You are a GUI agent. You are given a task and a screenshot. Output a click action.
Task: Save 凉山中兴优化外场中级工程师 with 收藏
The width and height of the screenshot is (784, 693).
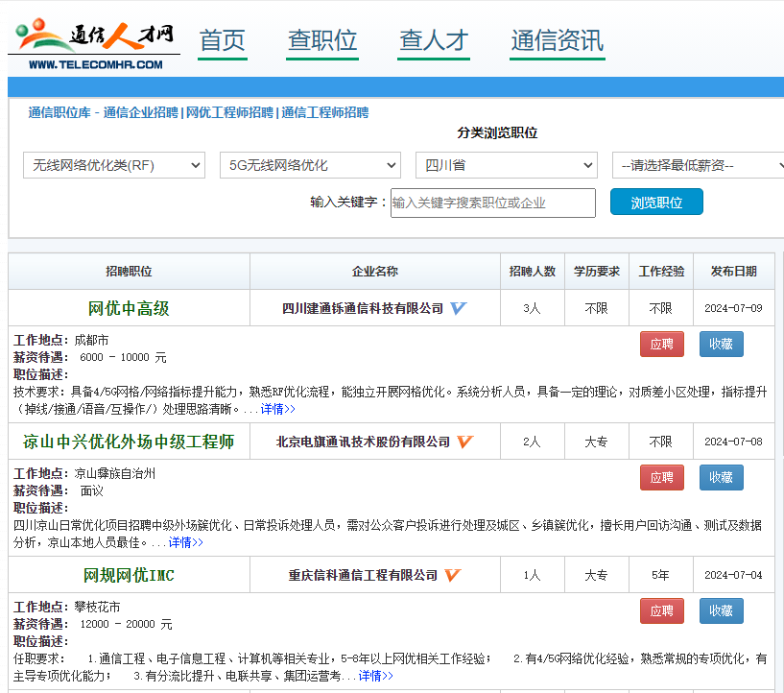click(x=721, y=477)
